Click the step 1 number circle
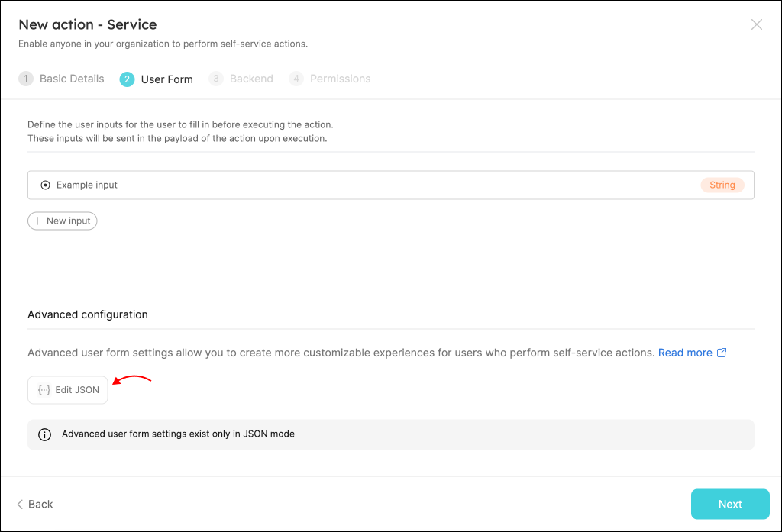This screenshot has width=782, height=532. [26, 79]
